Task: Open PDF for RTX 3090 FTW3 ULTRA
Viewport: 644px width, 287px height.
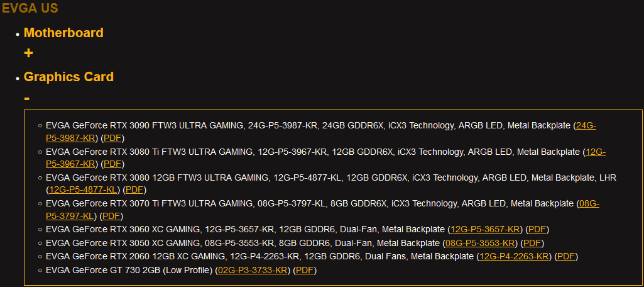Action: tap(113, 138)
